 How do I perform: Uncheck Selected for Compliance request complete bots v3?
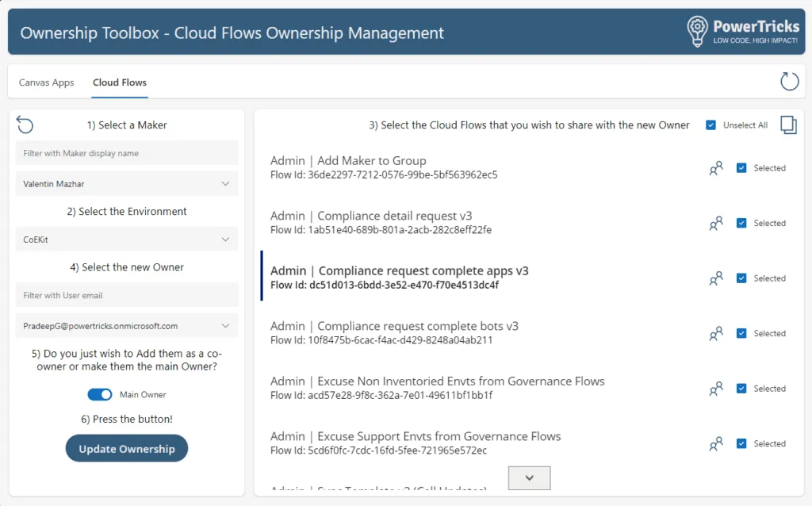(741, 334)
